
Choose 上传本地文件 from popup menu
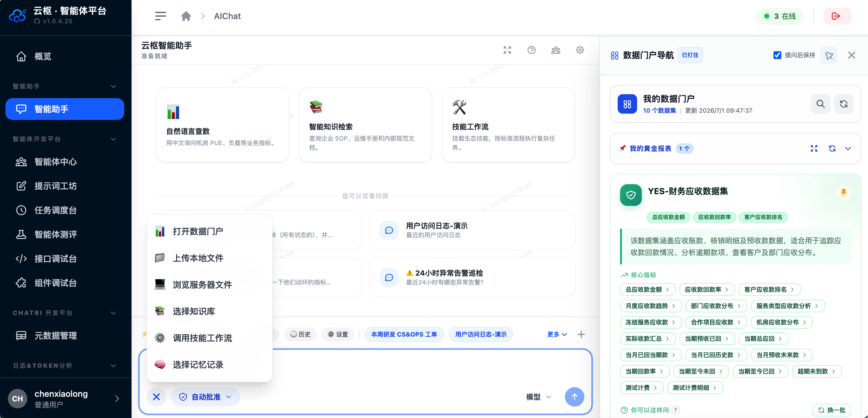[x=209, y=258]
